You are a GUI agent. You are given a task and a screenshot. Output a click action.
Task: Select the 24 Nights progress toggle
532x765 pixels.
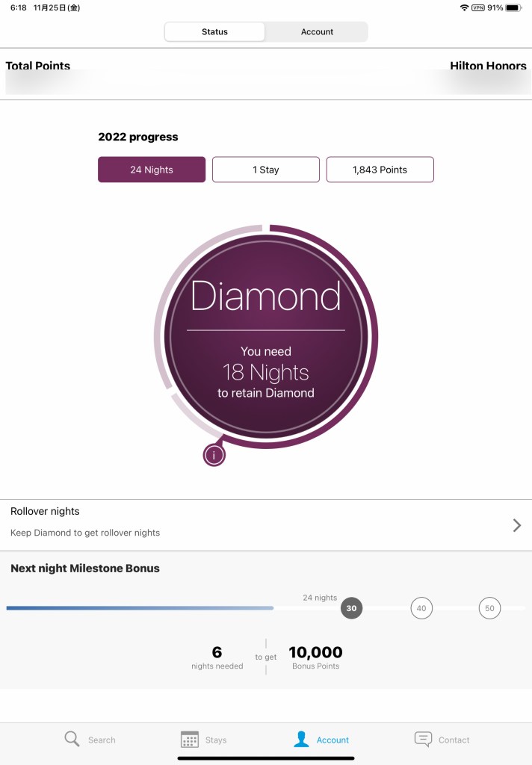click(x=152, y=170)
